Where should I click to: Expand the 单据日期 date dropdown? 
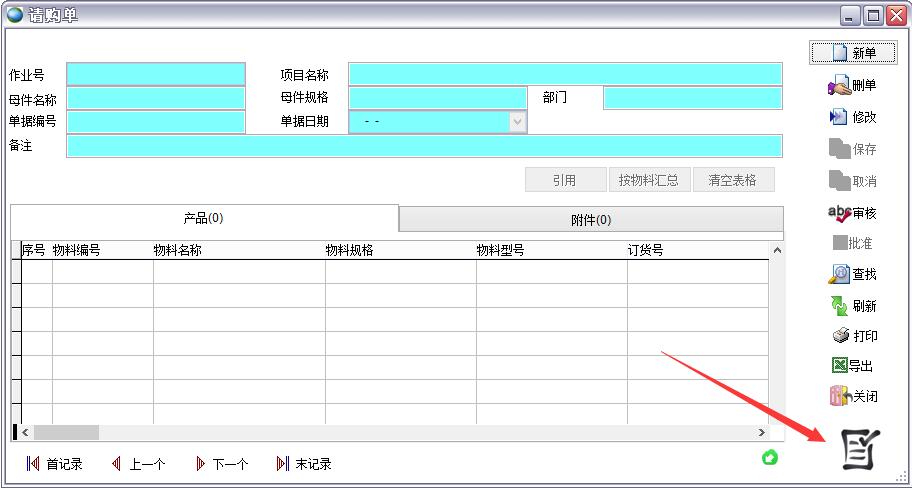coord(517,122)
